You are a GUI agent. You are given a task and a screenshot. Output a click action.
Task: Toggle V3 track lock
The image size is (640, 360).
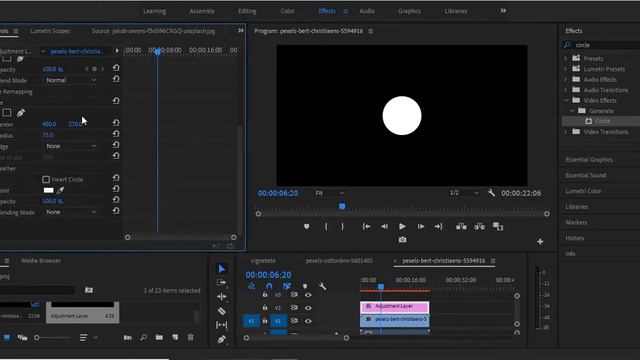(x=265, y=294)
